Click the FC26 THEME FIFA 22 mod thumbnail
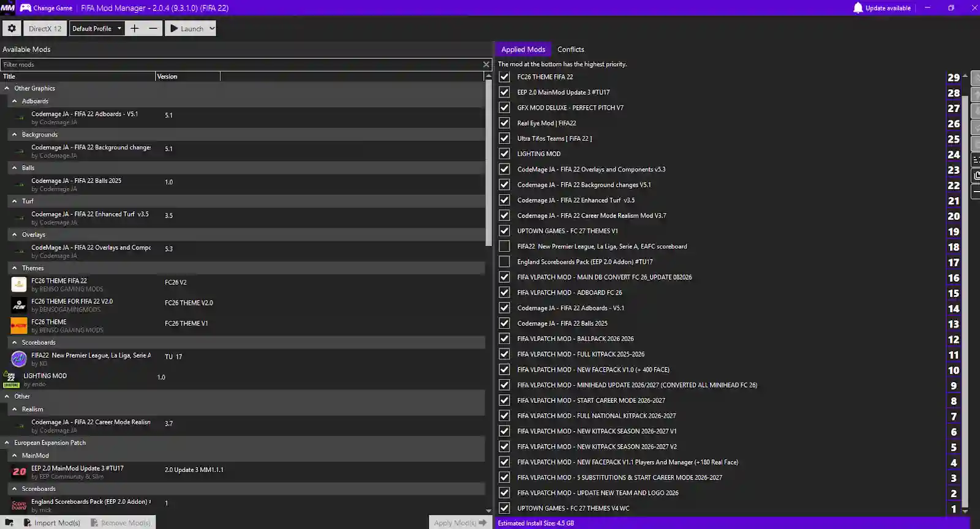Screen dimensions: 980x529 [19, 285]
